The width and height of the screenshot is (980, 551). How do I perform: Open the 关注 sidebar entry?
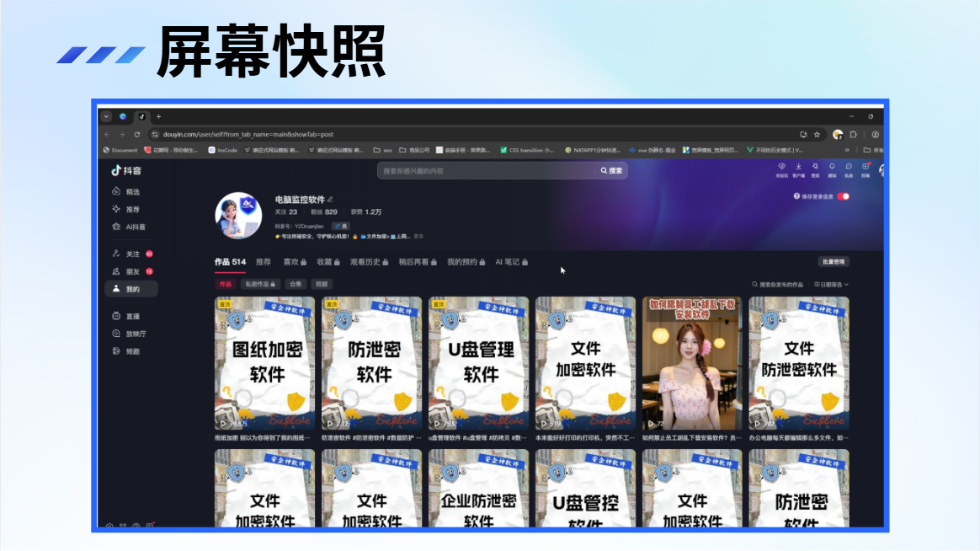[131, 254]
